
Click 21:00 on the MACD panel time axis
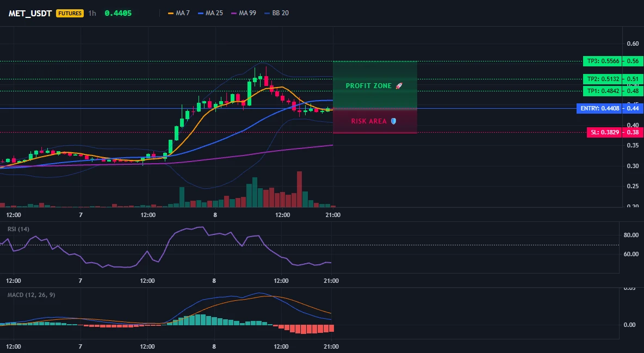pos(331,346)
